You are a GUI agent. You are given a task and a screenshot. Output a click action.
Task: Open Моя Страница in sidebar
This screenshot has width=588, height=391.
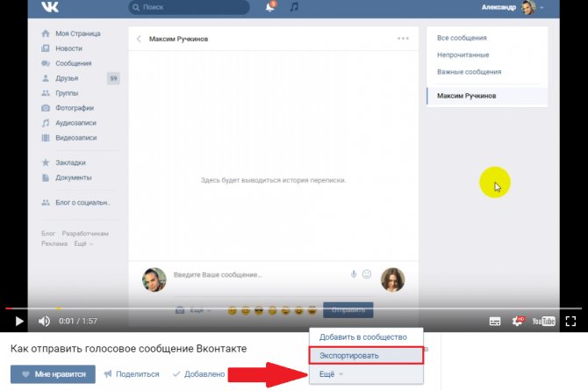coord(78,33)
